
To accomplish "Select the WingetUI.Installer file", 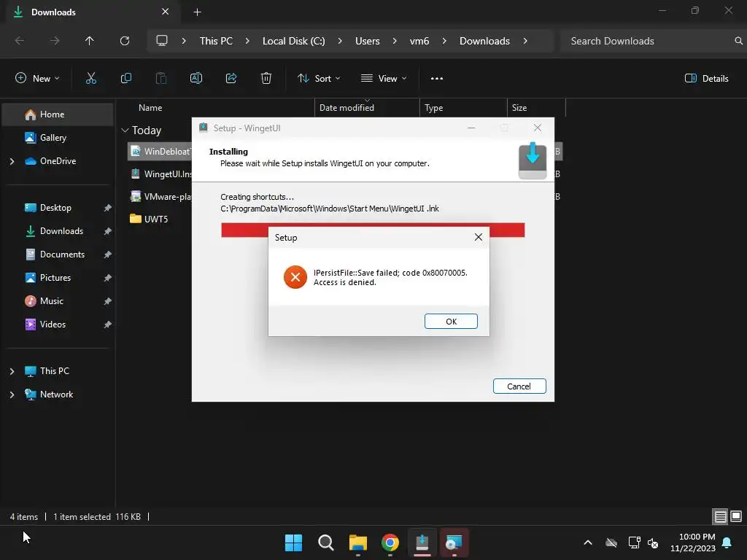I will click(160, 174).
